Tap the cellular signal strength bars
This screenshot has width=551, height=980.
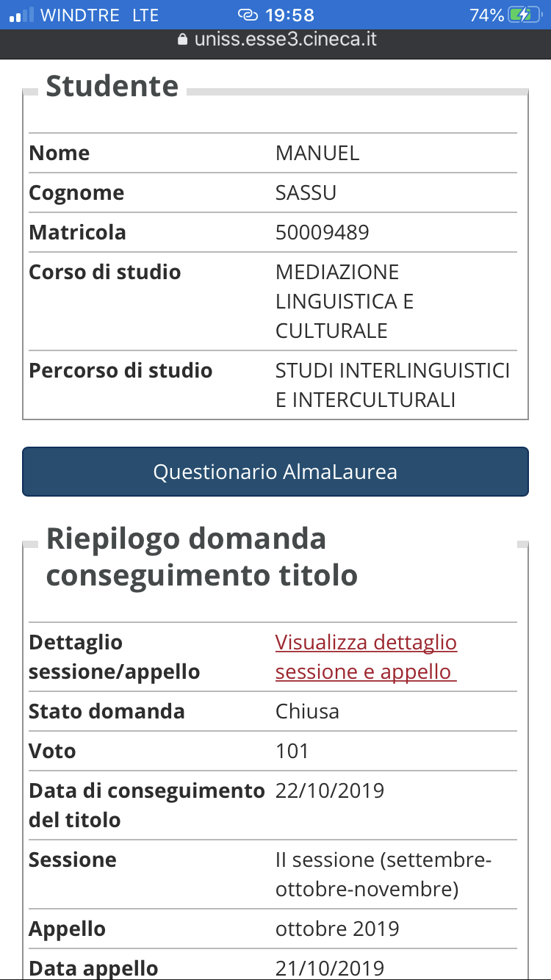(x=22, y=15)
